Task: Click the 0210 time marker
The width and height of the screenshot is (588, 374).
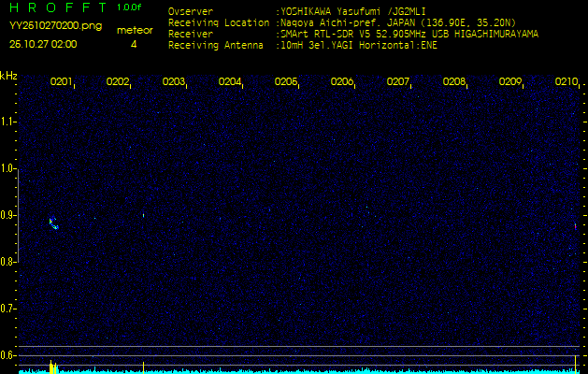Action: point(566,81)
